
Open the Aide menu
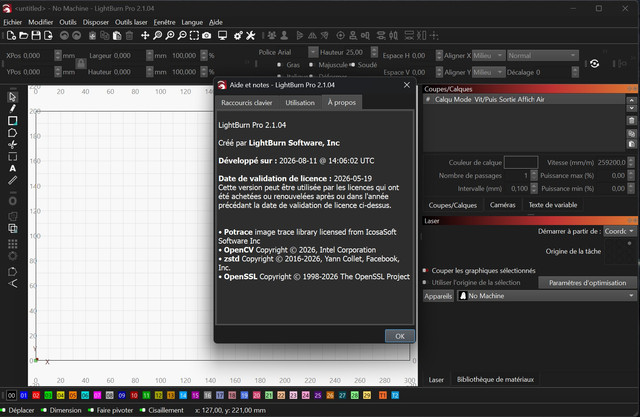[x=216, y=22]
